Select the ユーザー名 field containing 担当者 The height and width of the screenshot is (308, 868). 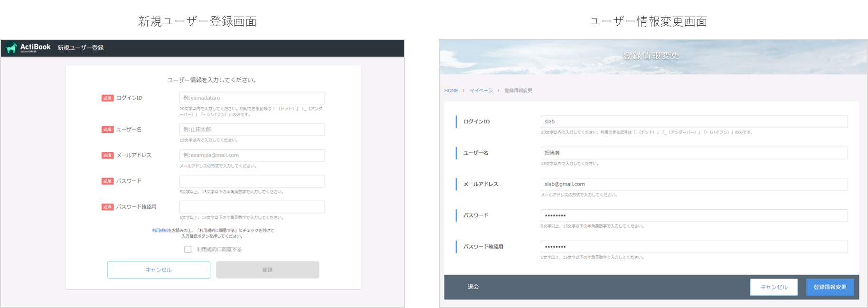coord(694,153)
